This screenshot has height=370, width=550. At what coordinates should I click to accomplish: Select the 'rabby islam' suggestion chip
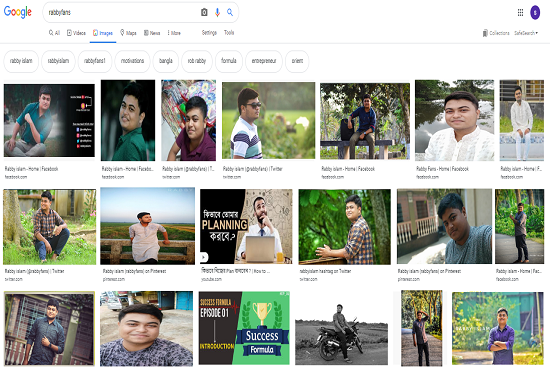click(21, 61)
